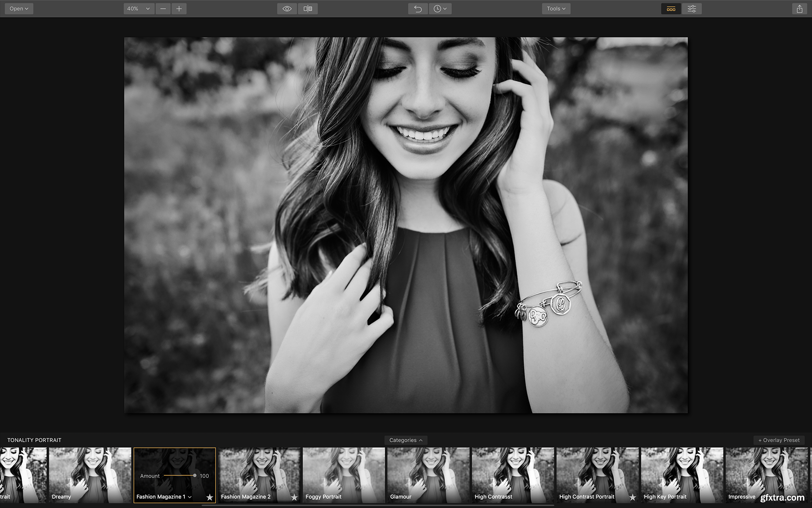Open the Open file menu
This screenshot has height=508, width=812.
pos(19,9)
